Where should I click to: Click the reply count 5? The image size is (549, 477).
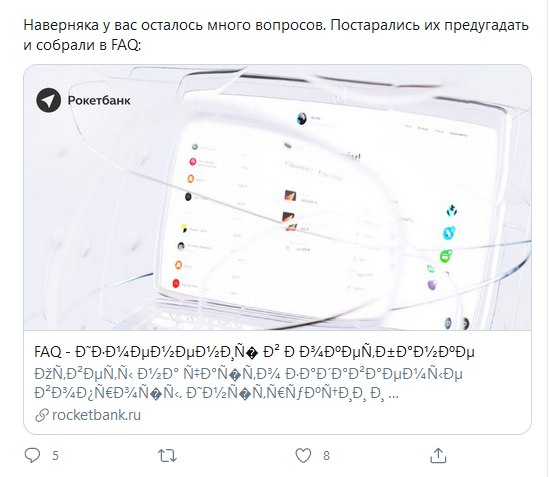[x=55, y=456]
